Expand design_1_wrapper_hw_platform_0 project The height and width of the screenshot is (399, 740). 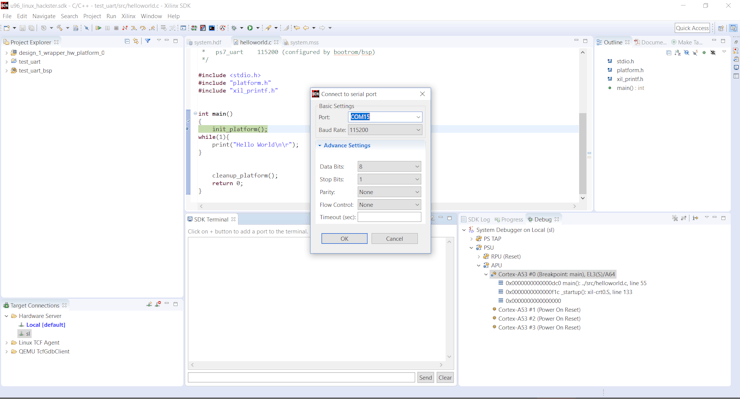tap(6, 53)
